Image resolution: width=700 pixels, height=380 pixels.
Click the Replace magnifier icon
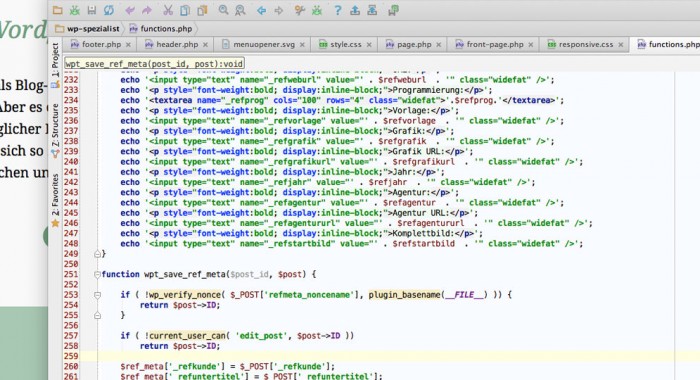pos(240,10)
